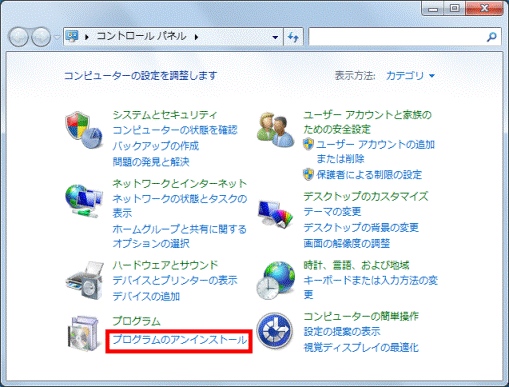Click the magnifier search icon

[x=491, y=37]
